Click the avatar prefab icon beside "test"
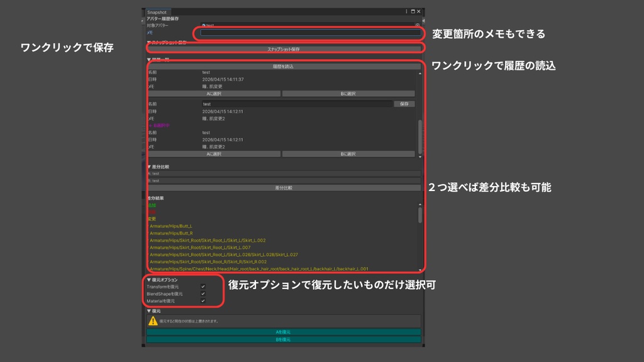Screen dimensions: 644x362 [x=204, y=26]
